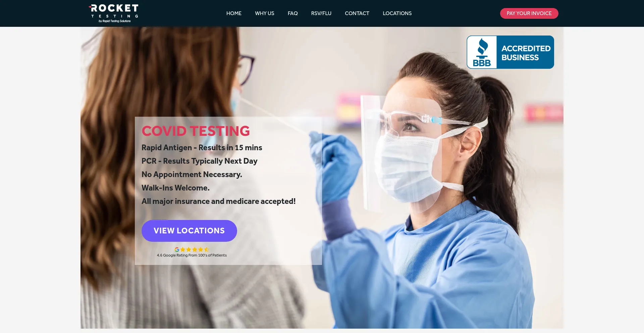Go to the WHY US page

coord(265,13)
